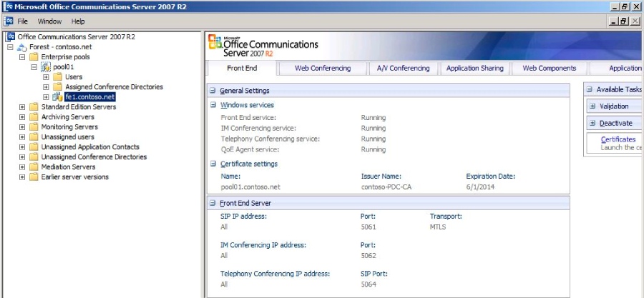Click the SIP port value 5061
Screen dimensions: 644x298
tap(369, 227)
